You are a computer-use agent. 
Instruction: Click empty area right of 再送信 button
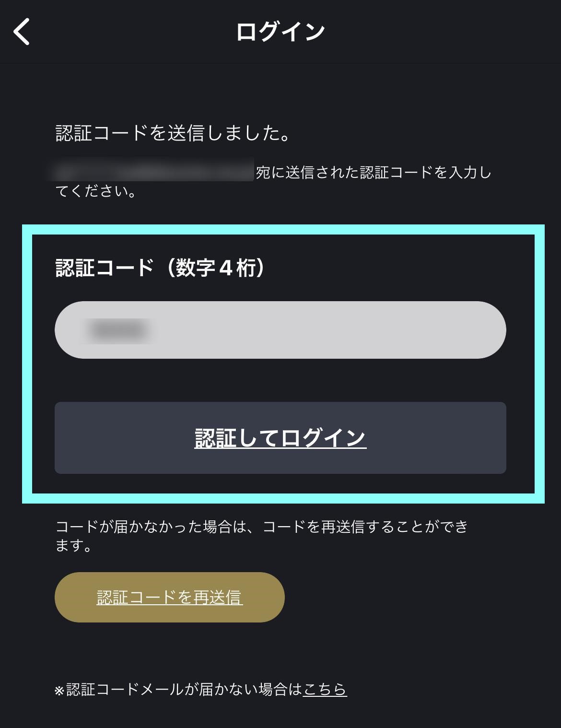click(x=408, y=597)
